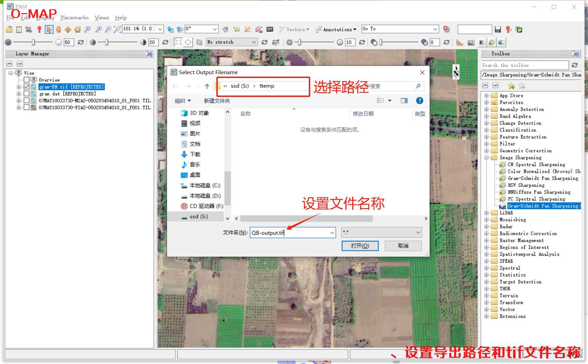Screen dimensions: 588x364
Task: Open the No stretch dropdown
Action: [x=232, y=42]
